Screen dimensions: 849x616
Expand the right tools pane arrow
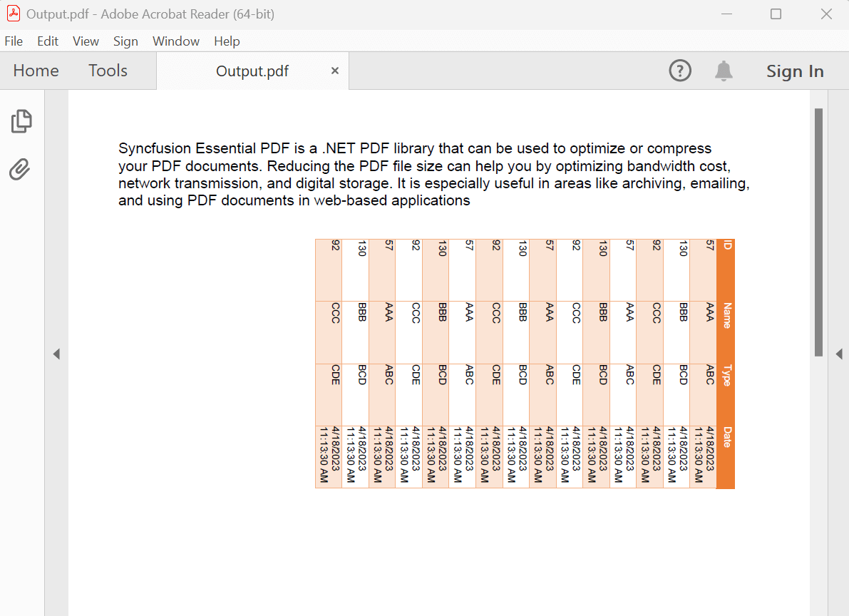pos(840,354)
